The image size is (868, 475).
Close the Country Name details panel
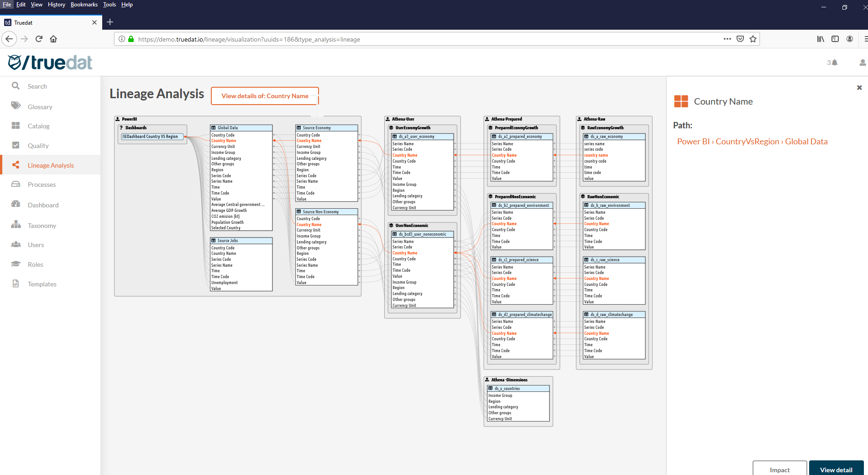(859, 87)
